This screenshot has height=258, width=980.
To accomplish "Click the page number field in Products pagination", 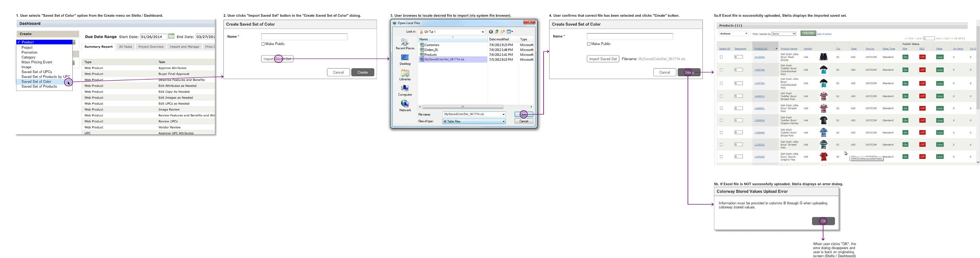I will pyautogui.click(x=929, y=38).
